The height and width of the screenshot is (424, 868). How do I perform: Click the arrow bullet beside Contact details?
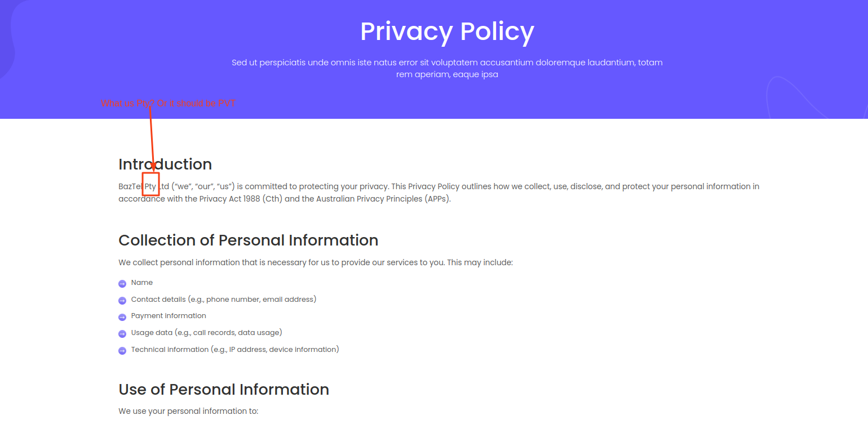tap(122, 301)
